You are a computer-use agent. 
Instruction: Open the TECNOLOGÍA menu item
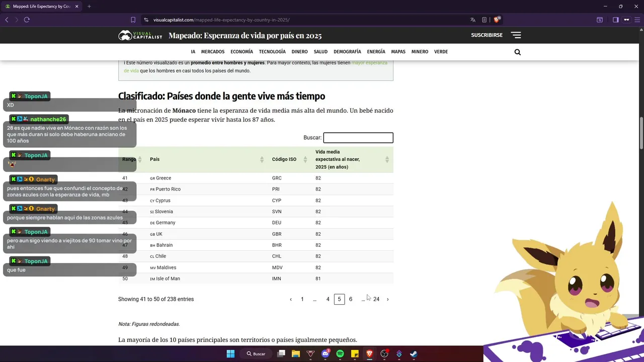click(x=272, y=52)
